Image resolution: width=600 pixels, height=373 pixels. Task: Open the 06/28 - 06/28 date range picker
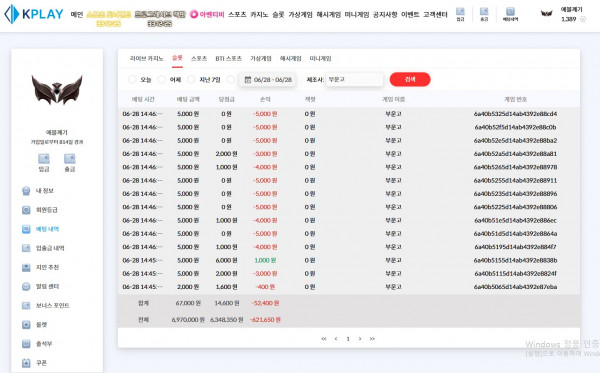267,80
